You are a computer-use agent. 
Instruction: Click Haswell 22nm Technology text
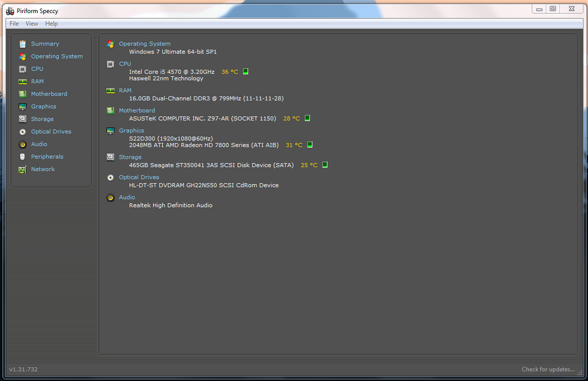166,78
